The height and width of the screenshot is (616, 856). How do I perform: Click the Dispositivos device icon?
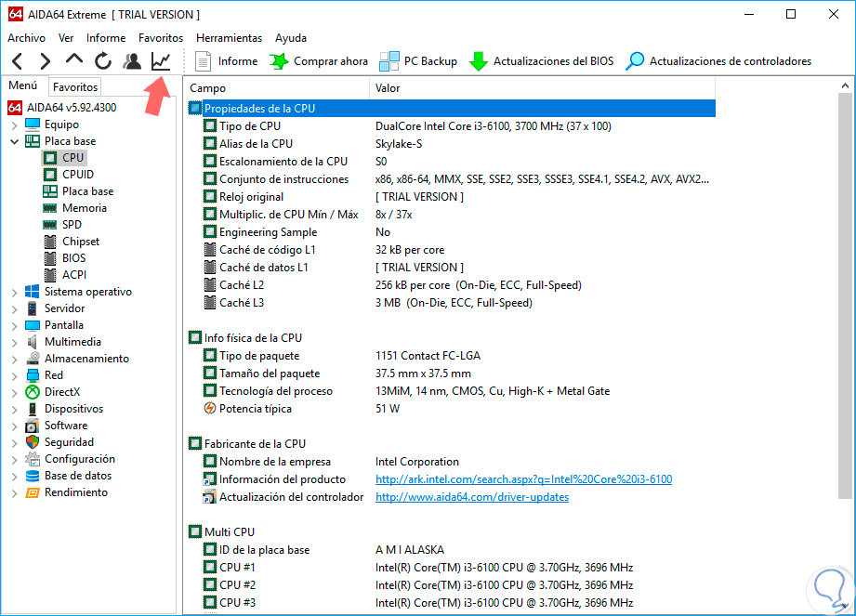click(x=33, y=409)
